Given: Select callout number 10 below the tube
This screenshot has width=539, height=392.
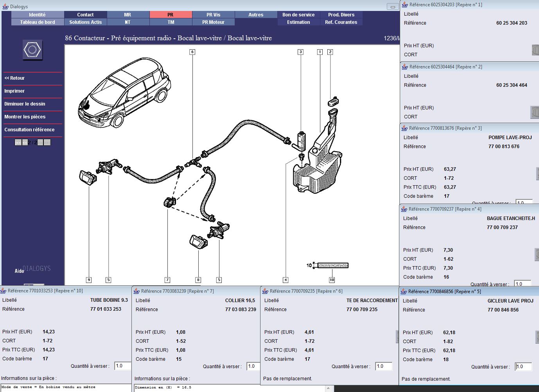Looking at the screenshot, I should point(332,280).
